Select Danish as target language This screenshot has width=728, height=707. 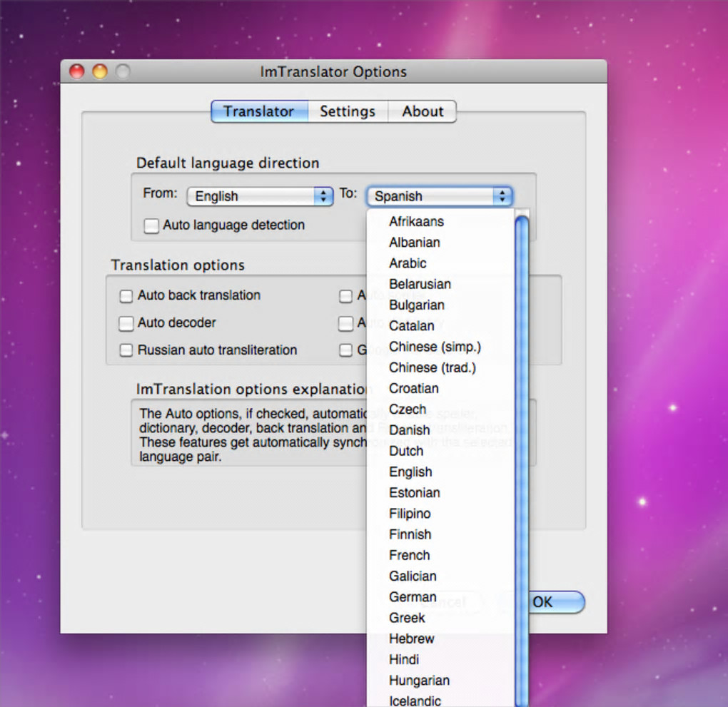coord(441,430)
